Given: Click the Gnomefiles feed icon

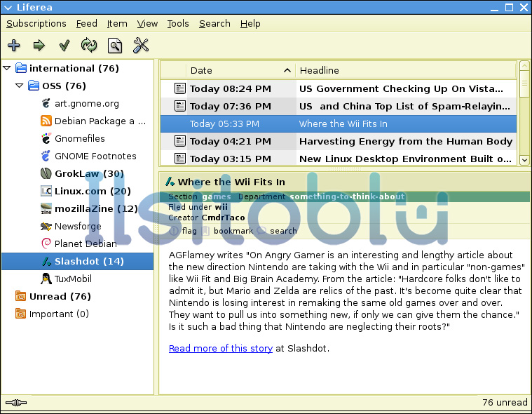Looking at the screenshot, I should point(46,138).
